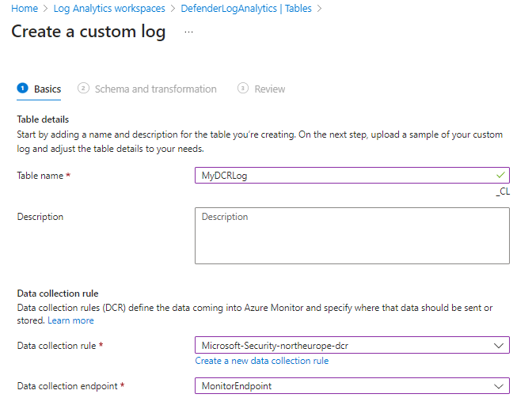Open the Review tab

pyautogui.click(x=269, y=89)
